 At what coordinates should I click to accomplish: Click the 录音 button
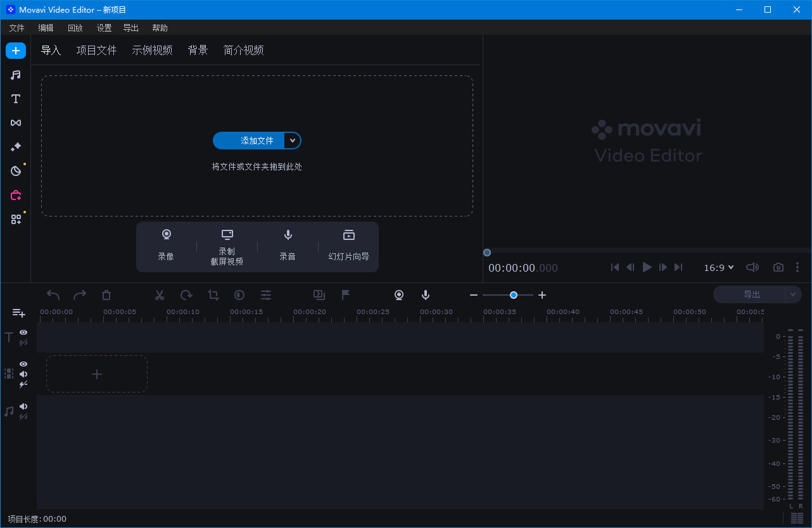(288, 246)
